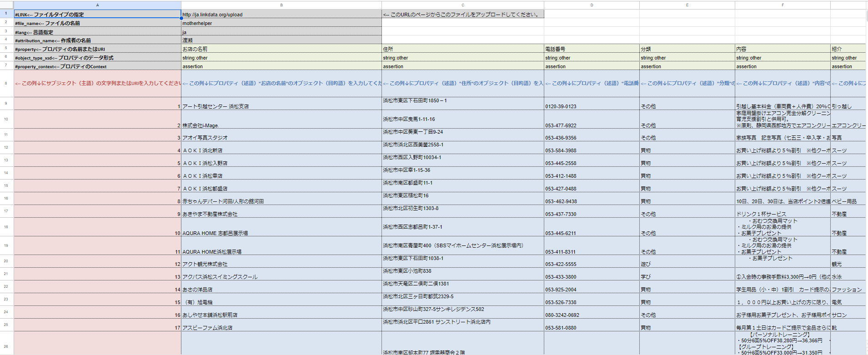Click the ベビー用品 introduction cell
The width and height of the screenshot is (868, 355).
click(x=849, y=199)
